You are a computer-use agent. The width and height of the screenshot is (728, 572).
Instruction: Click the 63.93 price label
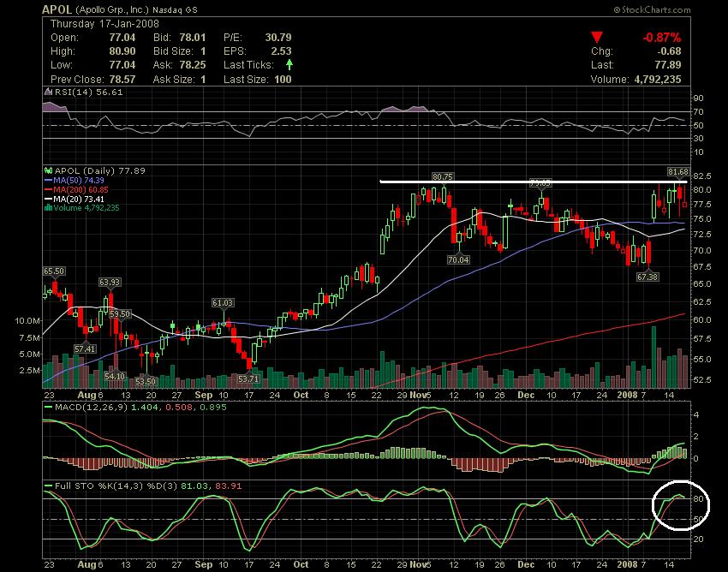110,283
